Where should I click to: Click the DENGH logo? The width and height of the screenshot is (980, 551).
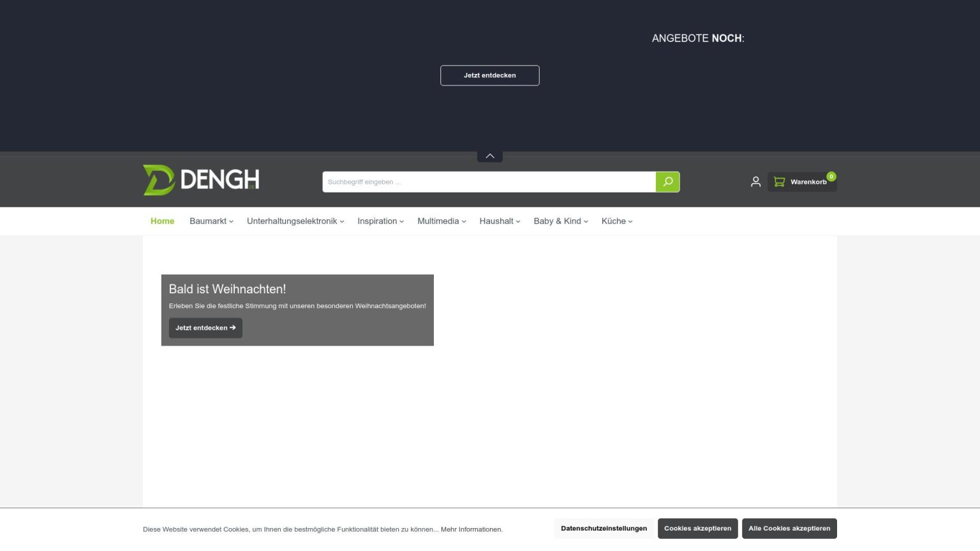[201, 180]
